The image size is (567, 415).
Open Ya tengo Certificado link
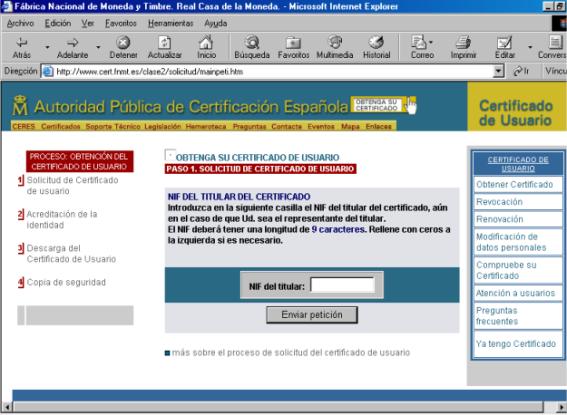[516, 344]
